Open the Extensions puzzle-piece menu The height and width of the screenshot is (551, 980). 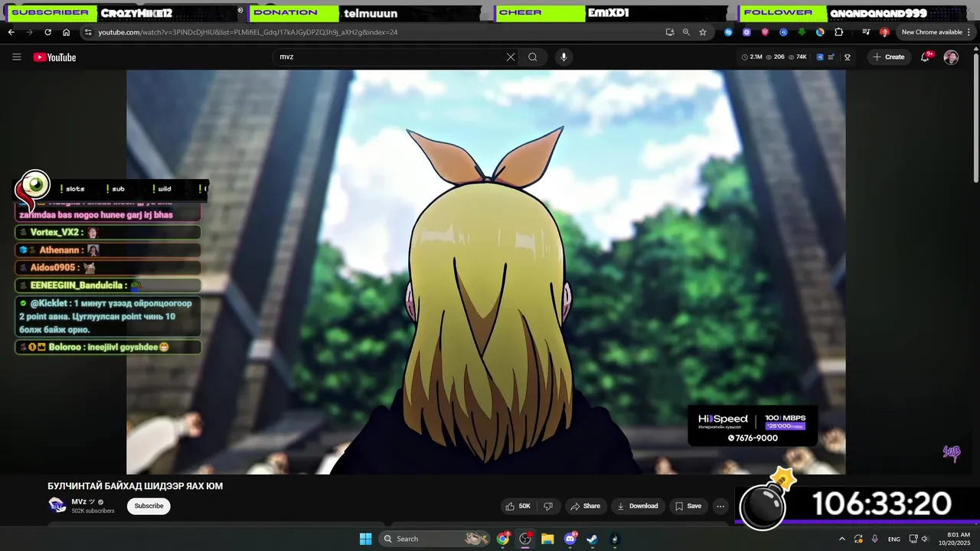click(838, 32)
